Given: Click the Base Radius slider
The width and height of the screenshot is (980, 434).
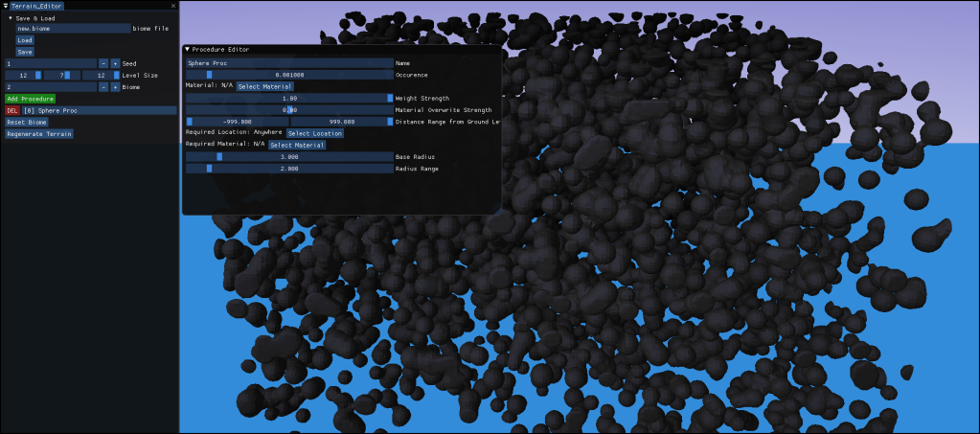Looking at the screenshot, I should pos(288,156).
